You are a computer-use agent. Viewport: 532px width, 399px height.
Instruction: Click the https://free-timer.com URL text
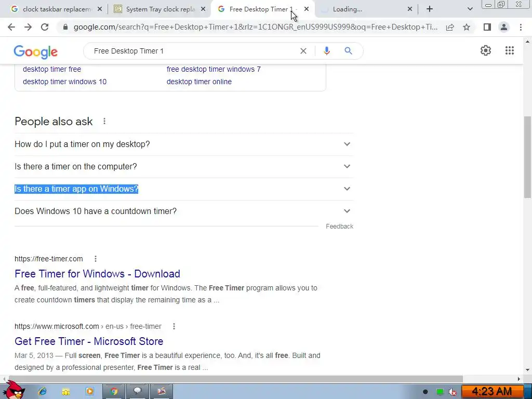point(48,259)
